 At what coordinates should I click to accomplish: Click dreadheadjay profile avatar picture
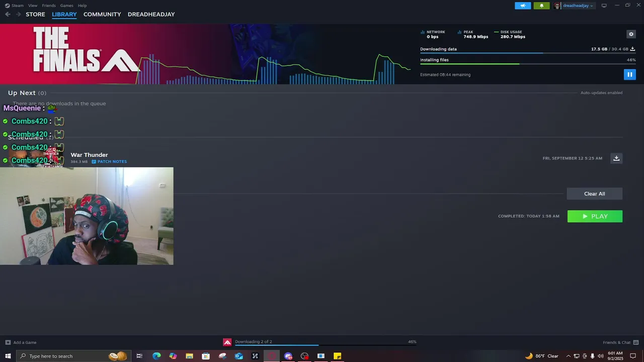click(x=557, y=6)
